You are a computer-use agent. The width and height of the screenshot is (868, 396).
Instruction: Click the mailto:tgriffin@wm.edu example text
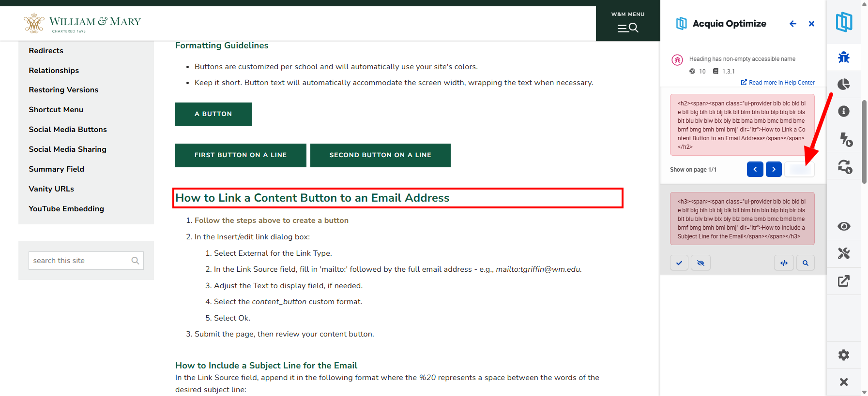click(x=538, y=269)
